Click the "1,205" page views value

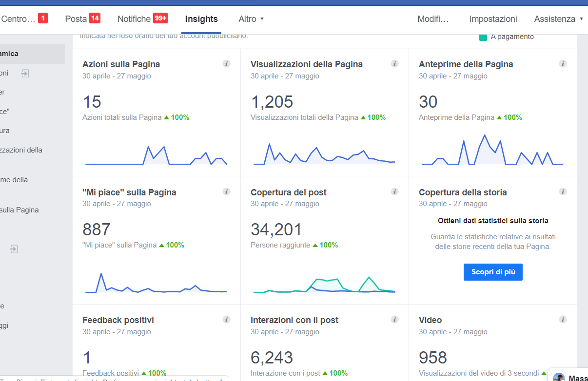click(x=272, y=102)
